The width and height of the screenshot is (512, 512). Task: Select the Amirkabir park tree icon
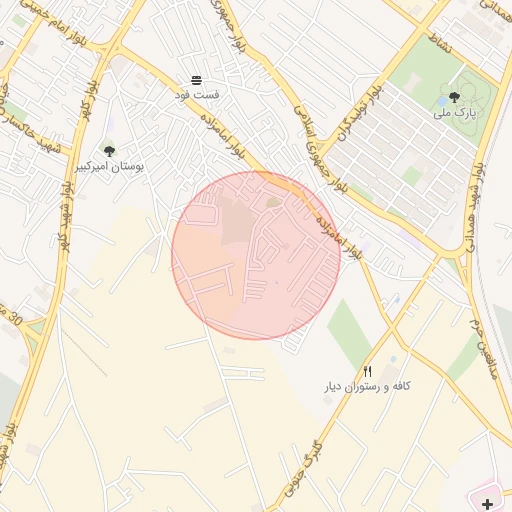click(109, 151)
